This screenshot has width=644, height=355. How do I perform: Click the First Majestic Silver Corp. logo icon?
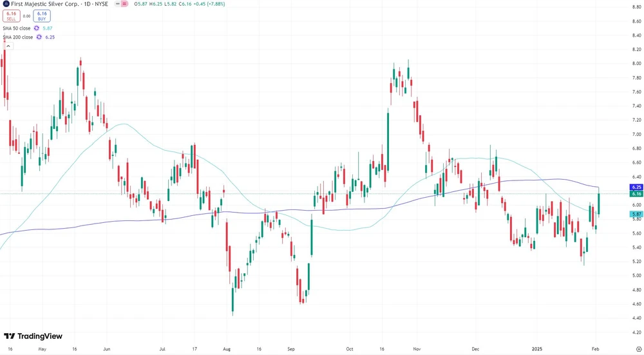5,4
